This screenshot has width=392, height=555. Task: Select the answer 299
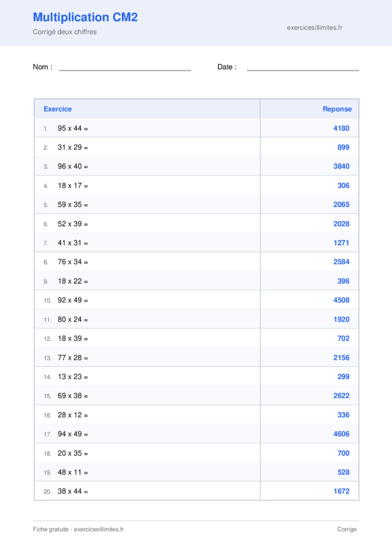pyautogui.click(x=343, y=377)
